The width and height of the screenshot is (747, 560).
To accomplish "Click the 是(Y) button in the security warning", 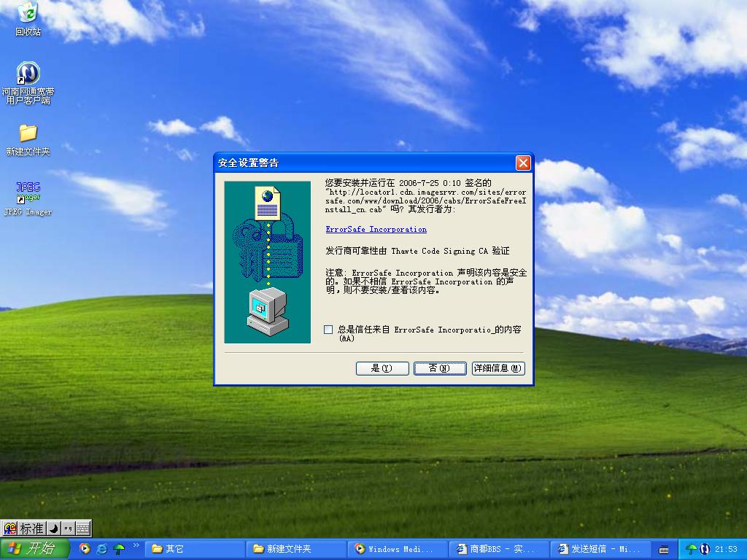I will [382, 368].
